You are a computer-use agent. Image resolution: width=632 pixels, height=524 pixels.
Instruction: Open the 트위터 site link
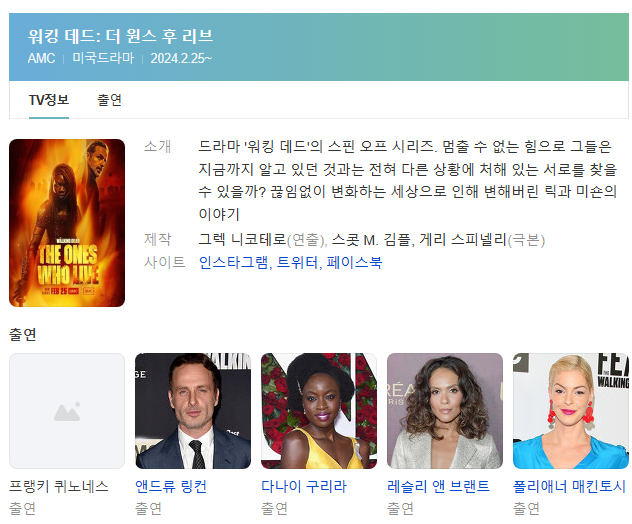click(297, 263)
